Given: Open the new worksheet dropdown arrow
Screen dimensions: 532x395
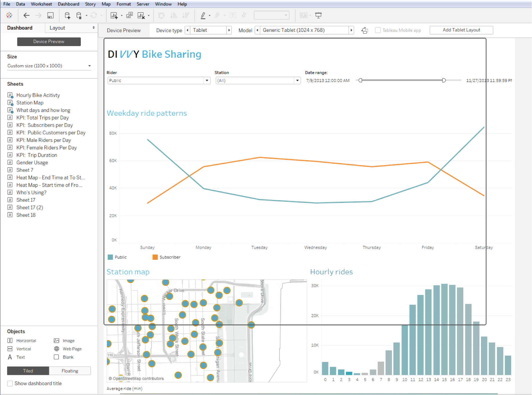Looking at the screenshot, I should click(121, 16).
